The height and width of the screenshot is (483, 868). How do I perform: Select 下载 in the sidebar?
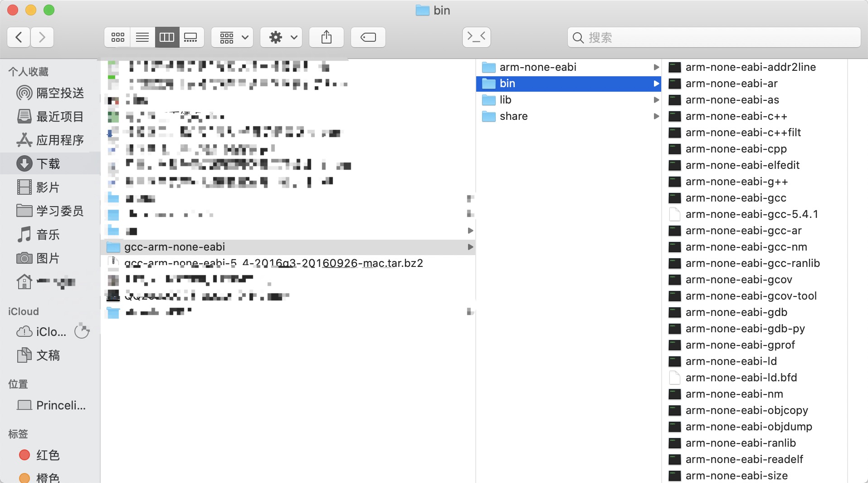pos(50,163)
